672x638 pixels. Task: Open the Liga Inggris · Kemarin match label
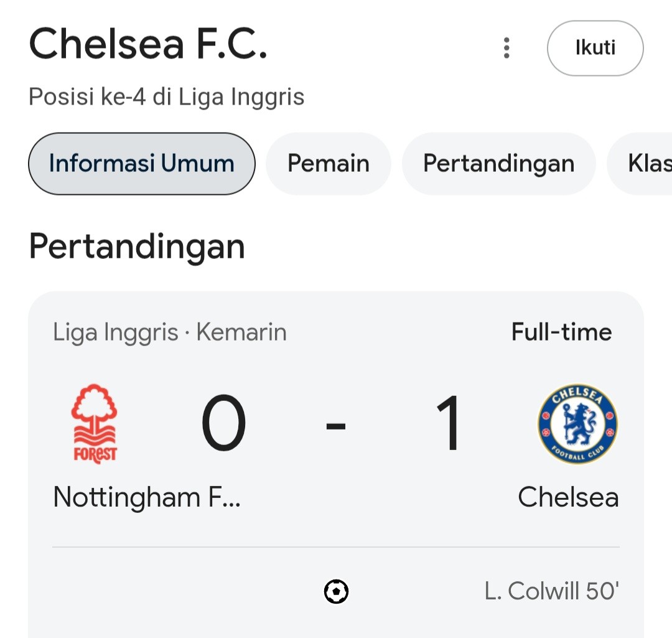pos(170,332)
